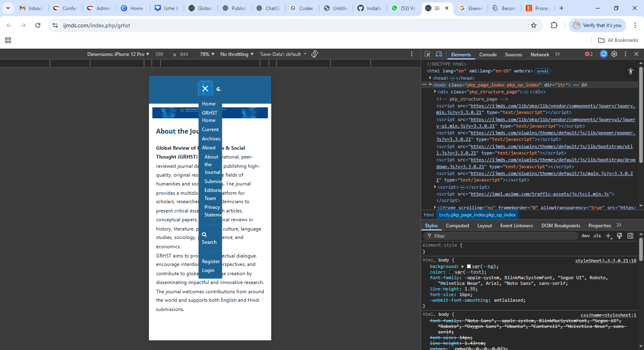Close the mobile navigation menu with X
This screenshot has height=350, width=644.
coord(205,89)
